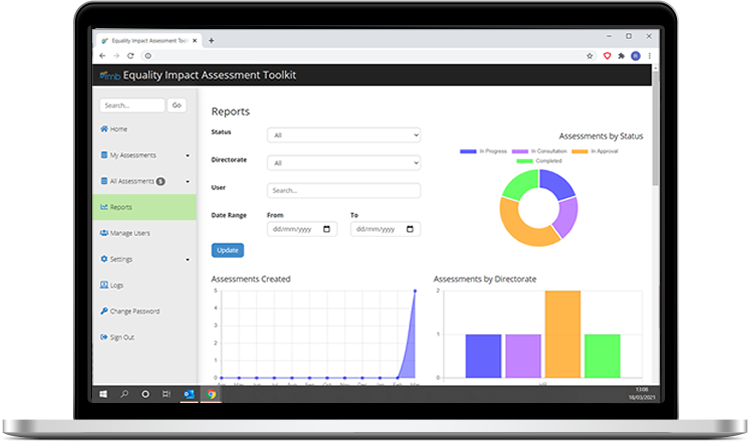This screenshot has width=749, height=442.
Task: Open the From date calendar picker icon
Action: pos(331,229)
